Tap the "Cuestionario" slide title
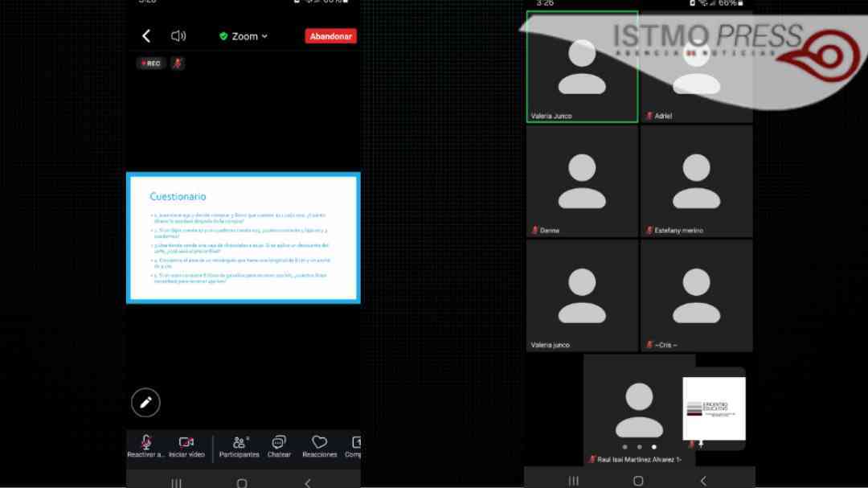The width and height of the screenshot is (868, 488). pos(178,197)
